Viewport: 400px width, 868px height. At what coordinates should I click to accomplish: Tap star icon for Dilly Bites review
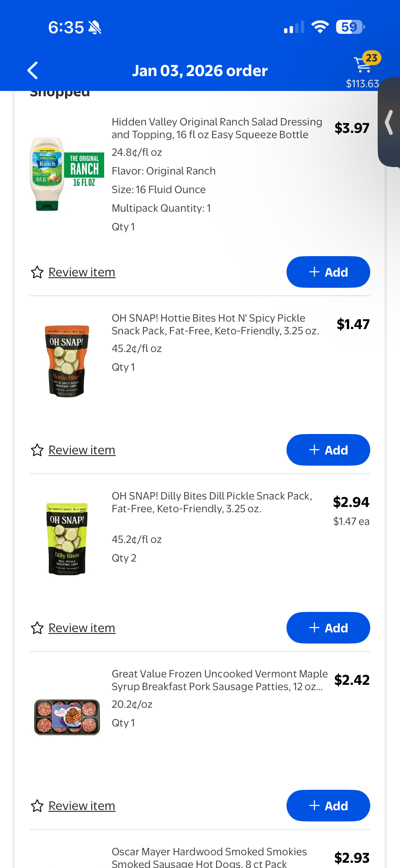[37, 628]
